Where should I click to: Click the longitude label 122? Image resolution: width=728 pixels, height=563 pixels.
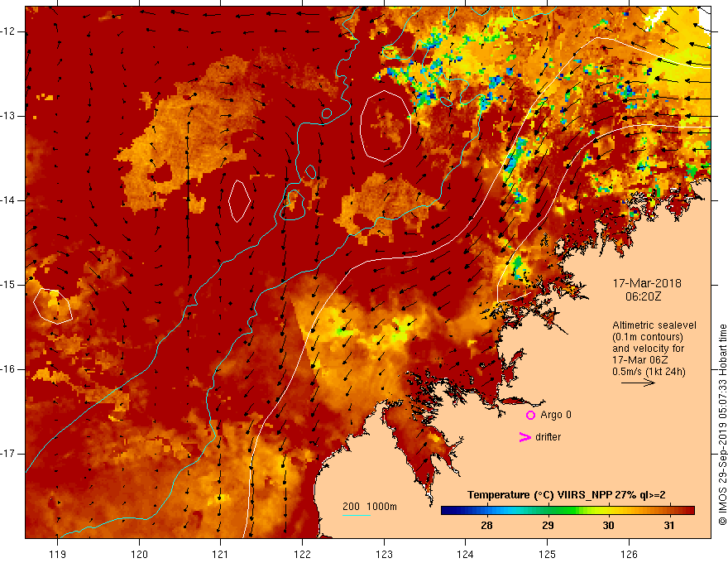(x=302, y=554)
